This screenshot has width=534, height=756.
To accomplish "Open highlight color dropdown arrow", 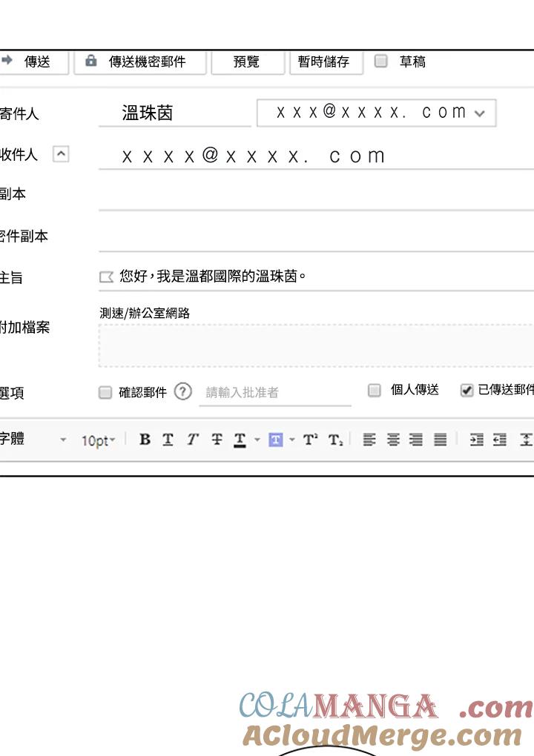I will (291, 440).
